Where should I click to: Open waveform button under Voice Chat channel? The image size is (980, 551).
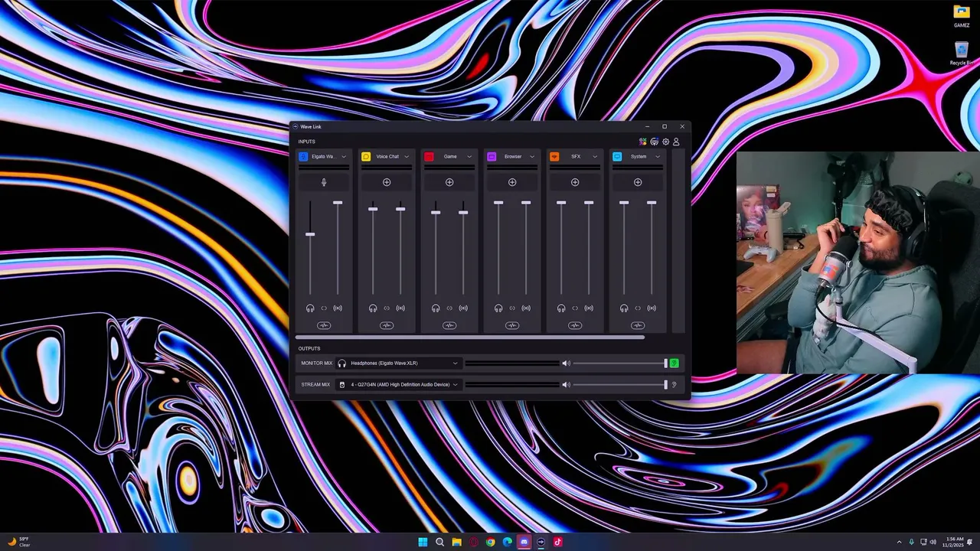pos(387,325)
